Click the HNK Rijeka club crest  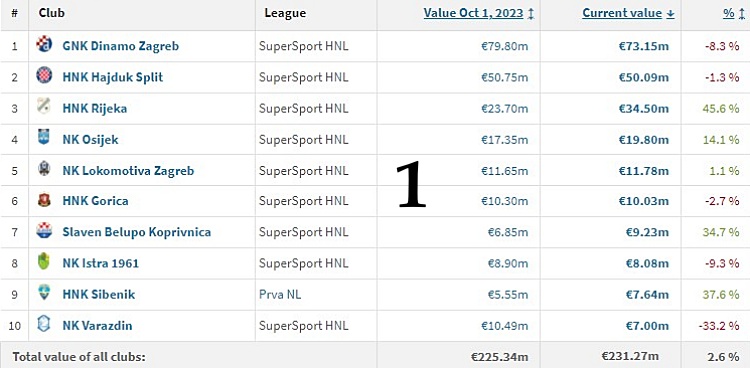(44, 106)
